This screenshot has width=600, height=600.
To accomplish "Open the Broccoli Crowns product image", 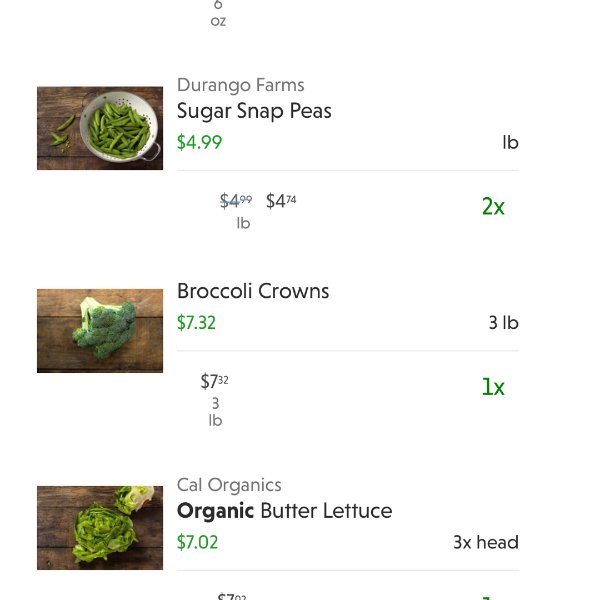I will [x=100, y=331].
